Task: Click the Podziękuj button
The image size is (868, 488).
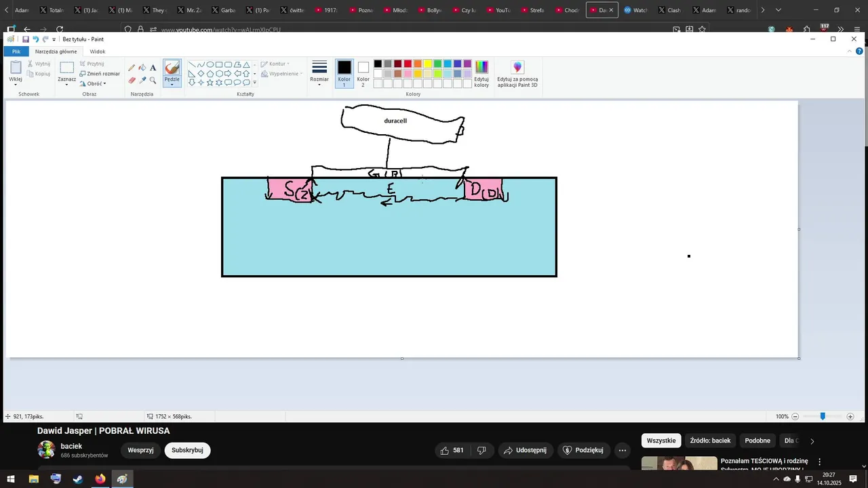Action: [583, 450]
